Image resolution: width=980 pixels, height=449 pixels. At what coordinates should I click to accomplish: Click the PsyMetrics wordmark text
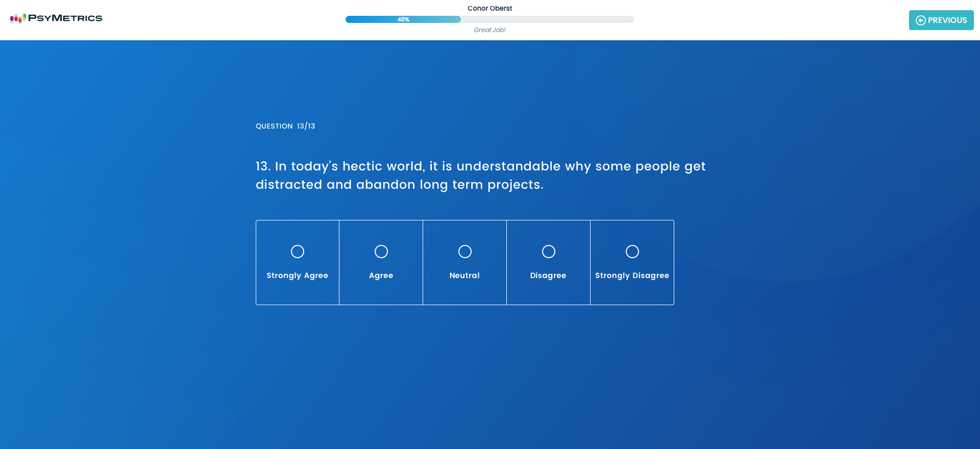coord(65,18)
